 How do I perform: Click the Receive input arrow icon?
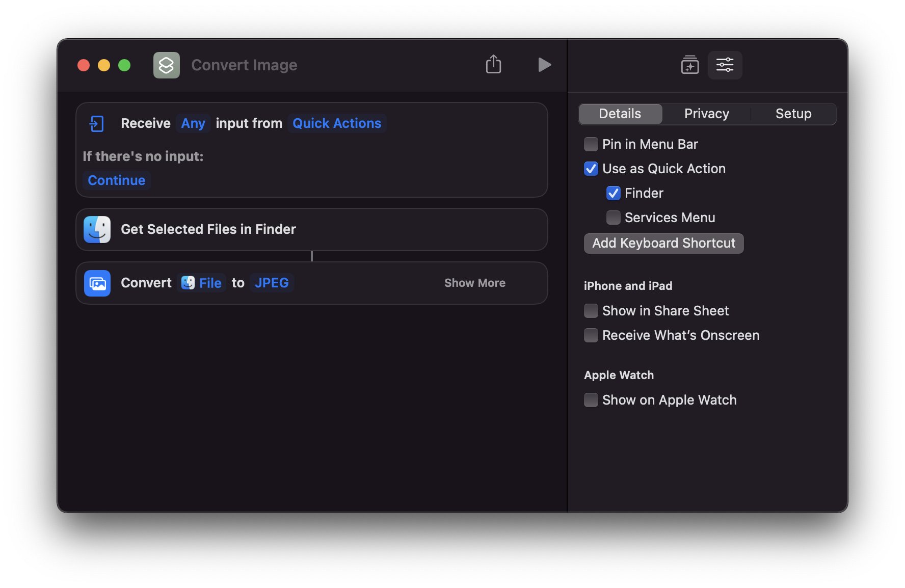96,123
